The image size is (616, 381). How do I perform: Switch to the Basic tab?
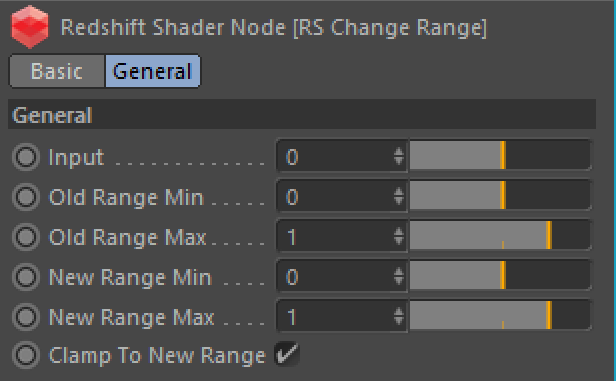tap(57, 71)
